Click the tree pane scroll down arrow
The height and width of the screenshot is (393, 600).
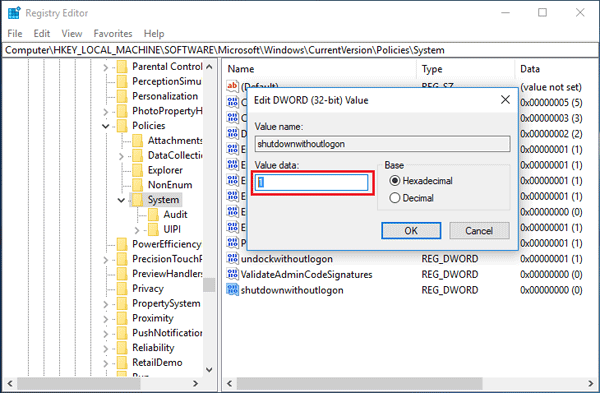pyautogui.click(x=209, y=370)
